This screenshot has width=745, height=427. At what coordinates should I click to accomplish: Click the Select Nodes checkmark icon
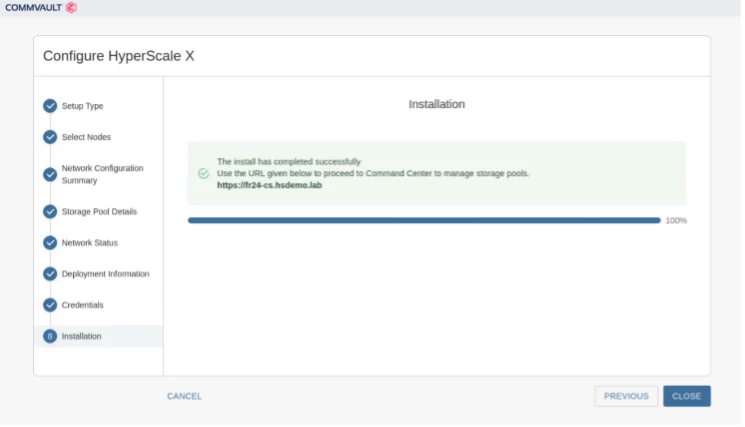pyautogui.click(x=50, y=137)
